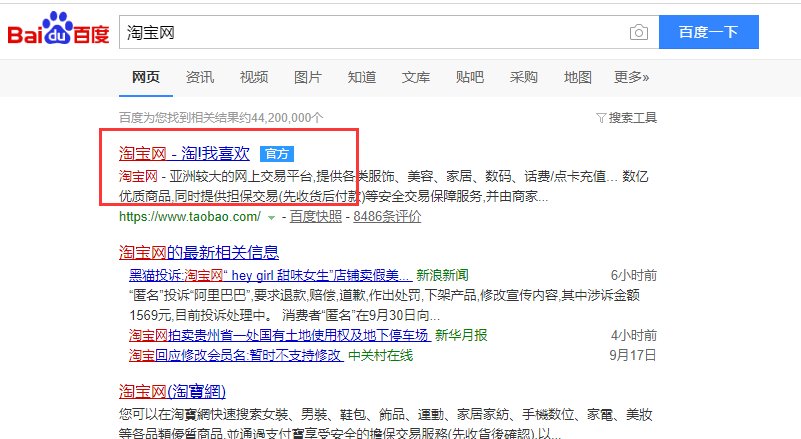This screenshot has width=801, height=439.
Task: Open the 黑猫投诉 hey girl news link
Action: click(x=270, y=275)
